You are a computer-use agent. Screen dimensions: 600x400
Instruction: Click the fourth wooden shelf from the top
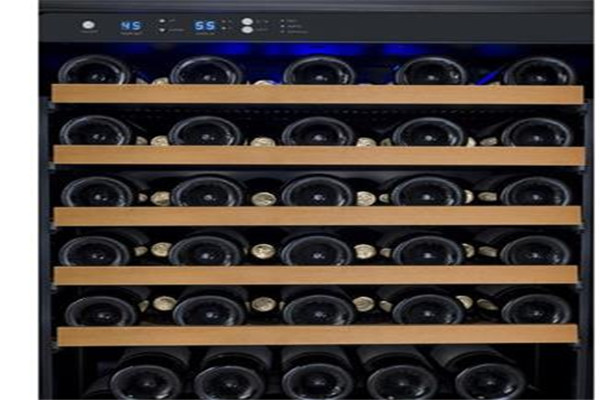(316, 274)
